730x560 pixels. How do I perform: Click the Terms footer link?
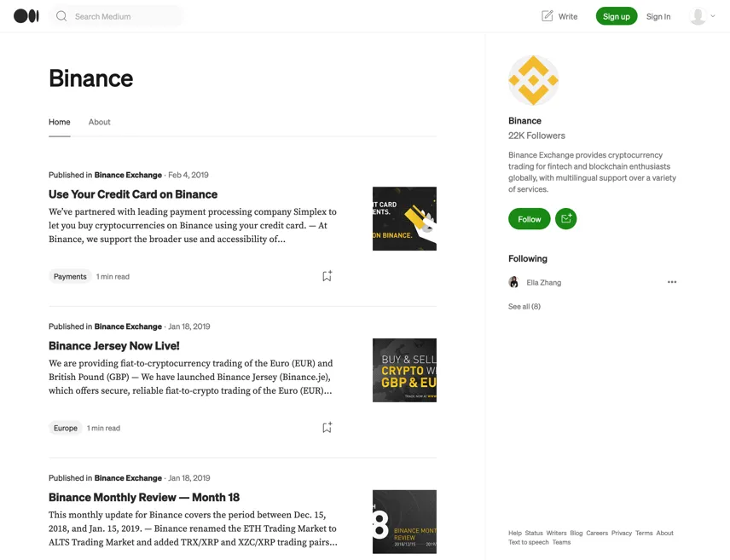(644, 533)
